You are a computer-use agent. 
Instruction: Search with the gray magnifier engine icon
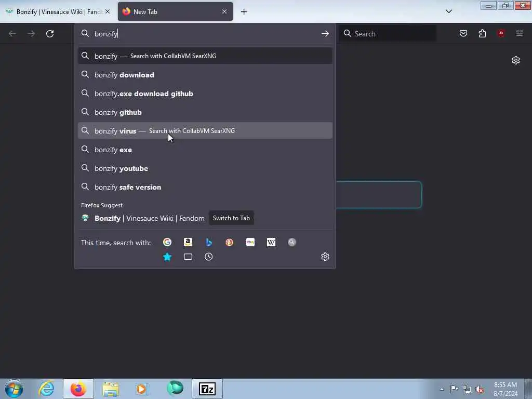[292, 242]
